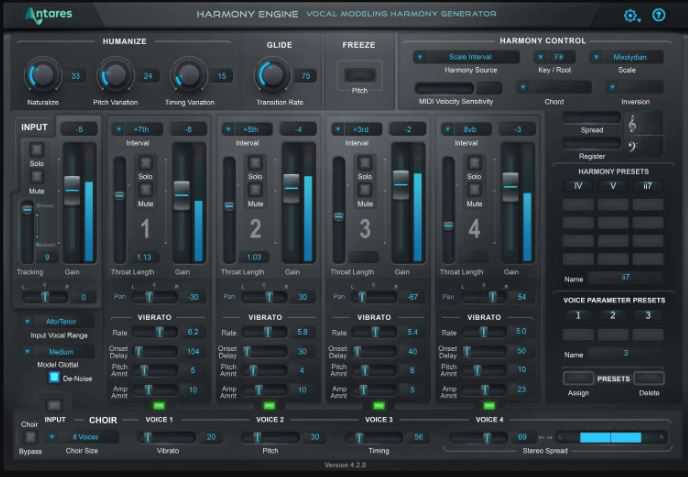Click the Antares logo

point(48,14)
